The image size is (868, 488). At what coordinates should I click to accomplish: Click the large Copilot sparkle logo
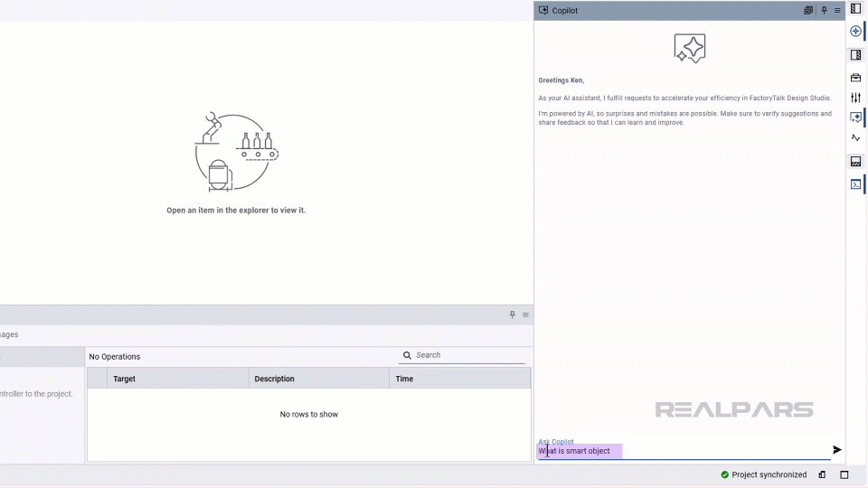tap(689, 48)
